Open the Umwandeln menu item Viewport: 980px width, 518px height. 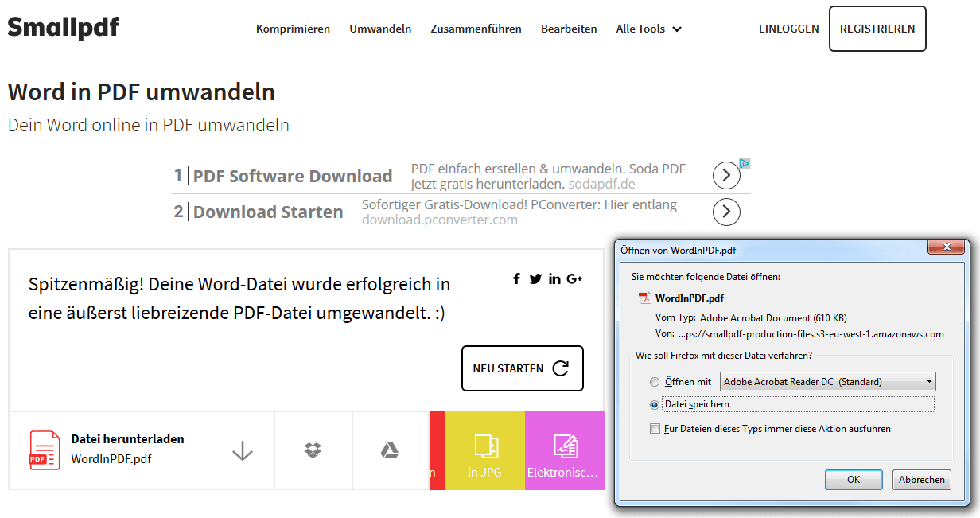point(380,29)
